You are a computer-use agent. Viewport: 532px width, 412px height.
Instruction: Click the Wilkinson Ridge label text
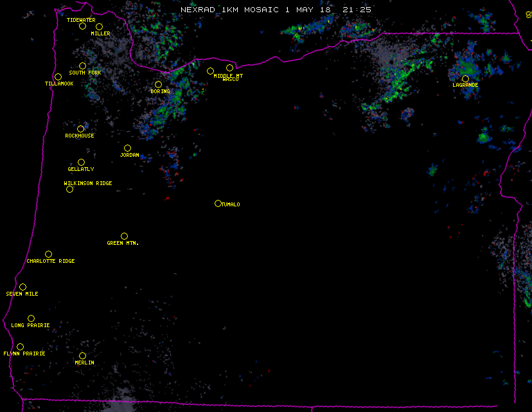point(88,183)
